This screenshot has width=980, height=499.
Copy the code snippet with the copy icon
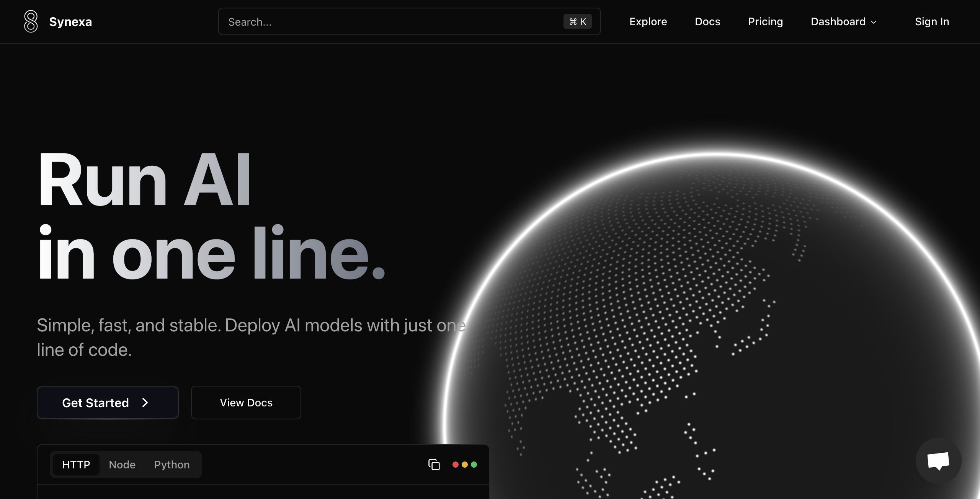(x=434, y=465)
